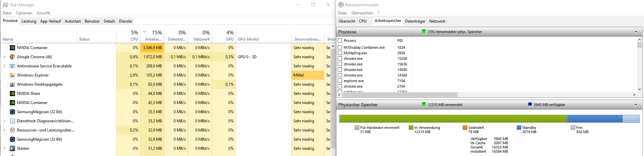644x156 pixels.
Task: Click the Windows-Desktopgadgets icon
Action: coord(12,84)
